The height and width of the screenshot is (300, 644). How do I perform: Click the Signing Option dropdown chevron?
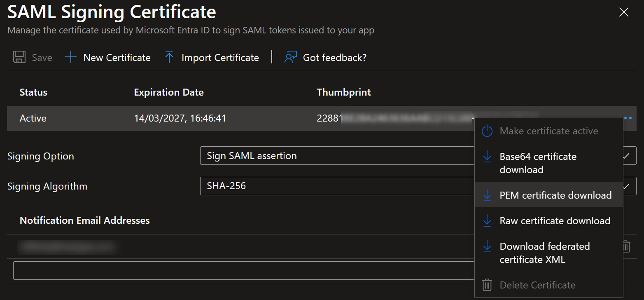(627, 156)
